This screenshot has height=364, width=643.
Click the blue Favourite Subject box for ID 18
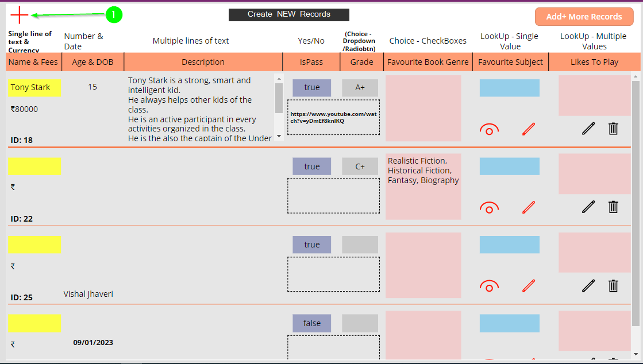[x=509, y=88]
